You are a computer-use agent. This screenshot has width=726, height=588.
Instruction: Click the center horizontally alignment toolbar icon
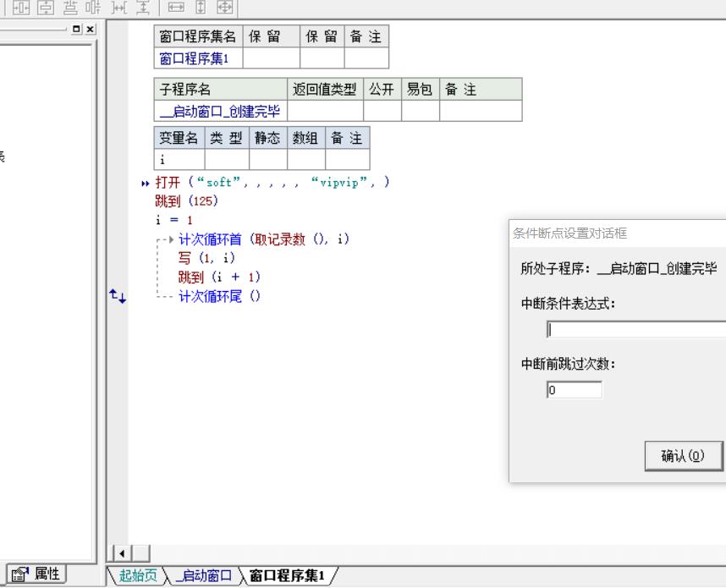pos(21,7)
